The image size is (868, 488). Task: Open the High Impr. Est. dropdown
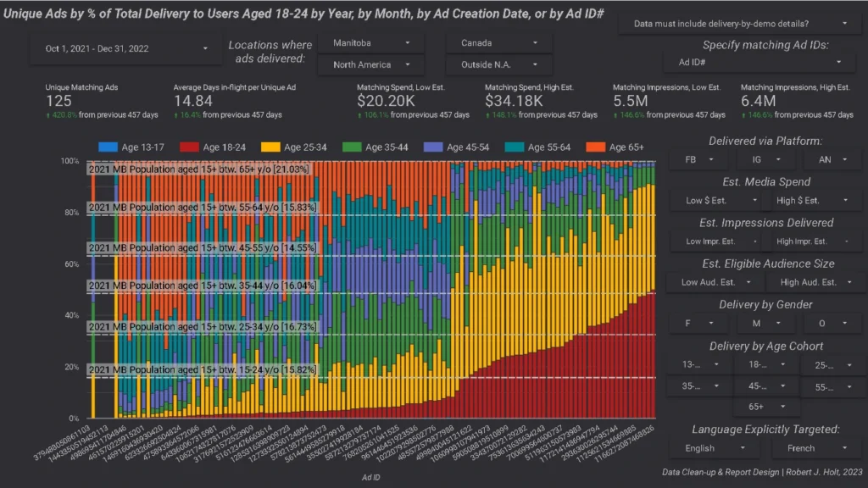coord(808,241)
